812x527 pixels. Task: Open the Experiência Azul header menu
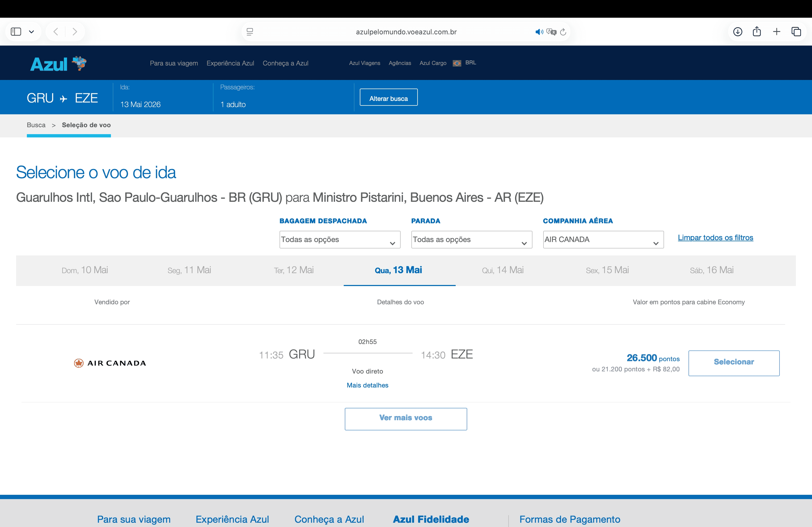(x=230, y=63)
